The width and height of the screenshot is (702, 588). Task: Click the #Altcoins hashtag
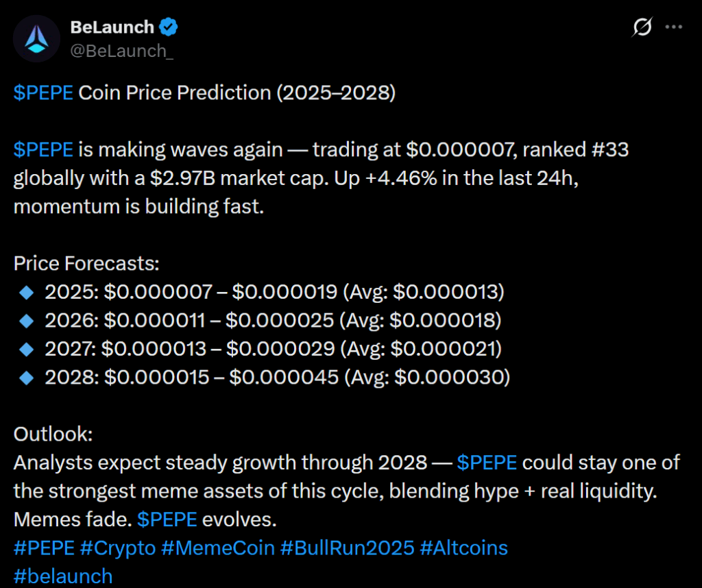463,548
